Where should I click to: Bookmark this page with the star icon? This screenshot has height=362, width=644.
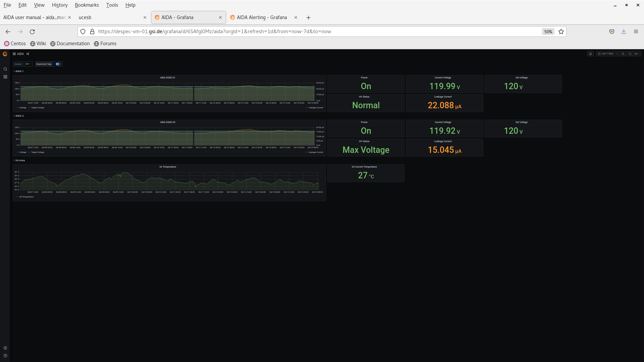pos(561,32)
